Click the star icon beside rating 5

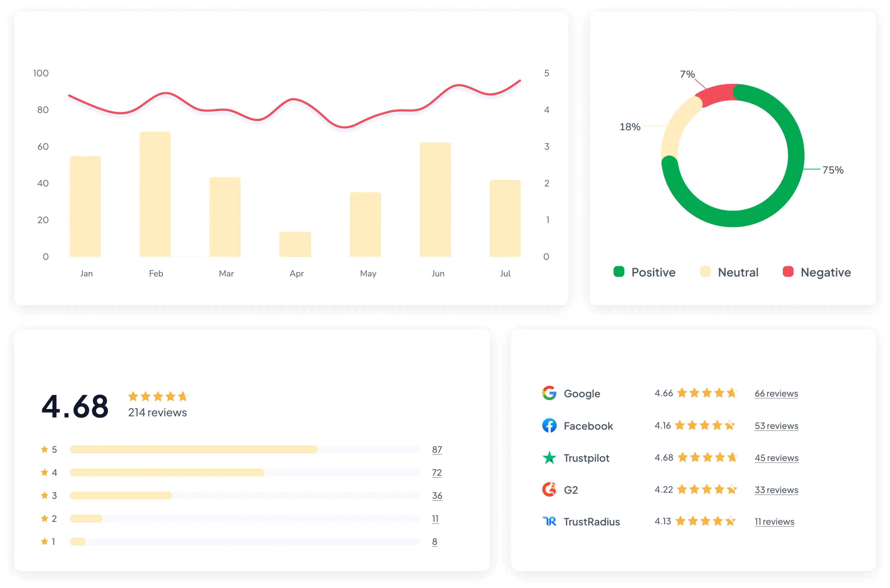[x=44, y=449]
